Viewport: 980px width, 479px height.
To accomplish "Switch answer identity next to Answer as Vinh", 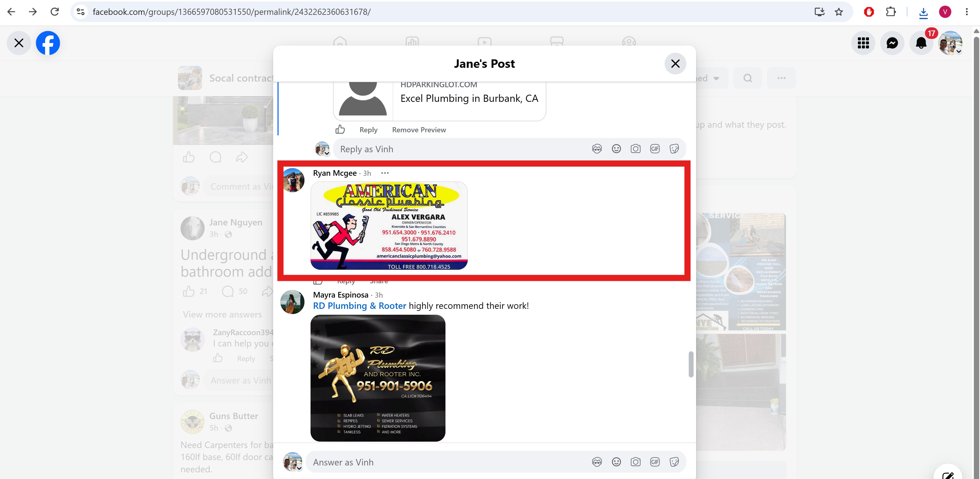I will click(292, 462).
